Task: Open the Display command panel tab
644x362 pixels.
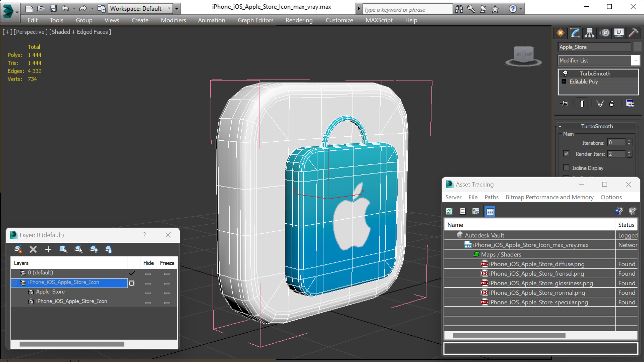Action: click(x=619, y=32)
